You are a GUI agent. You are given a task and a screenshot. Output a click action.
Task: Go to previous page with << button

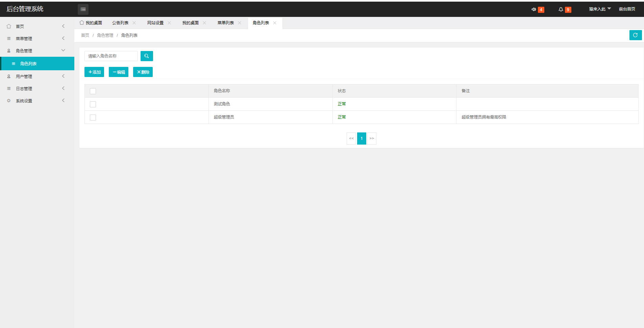351,138
